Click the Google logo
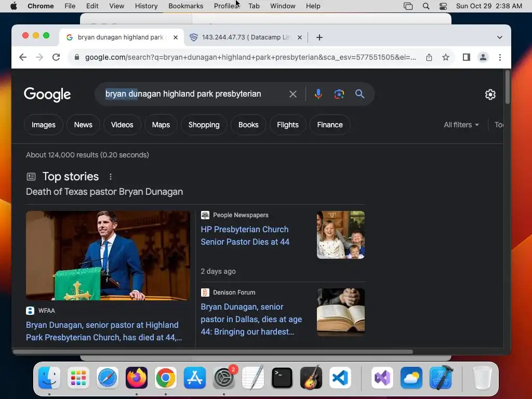The image size is (532, 399). (47, 95)
